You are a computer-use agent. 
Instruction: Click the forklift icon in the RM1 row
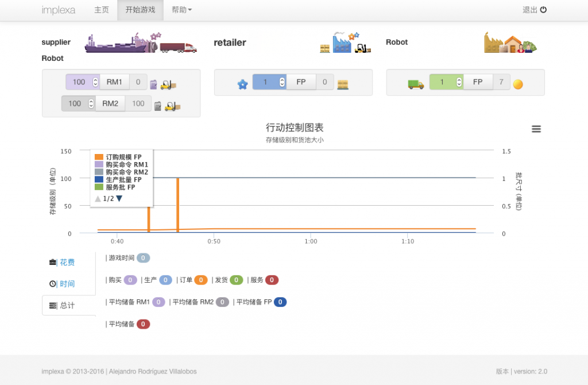168,84
